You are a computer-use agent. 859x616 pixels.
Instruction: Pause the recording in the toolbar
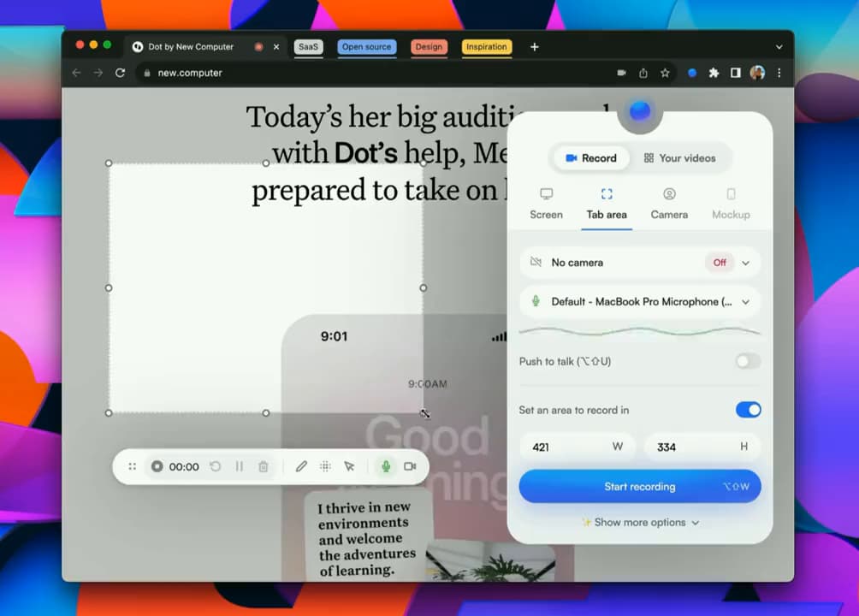click(240, 466)
